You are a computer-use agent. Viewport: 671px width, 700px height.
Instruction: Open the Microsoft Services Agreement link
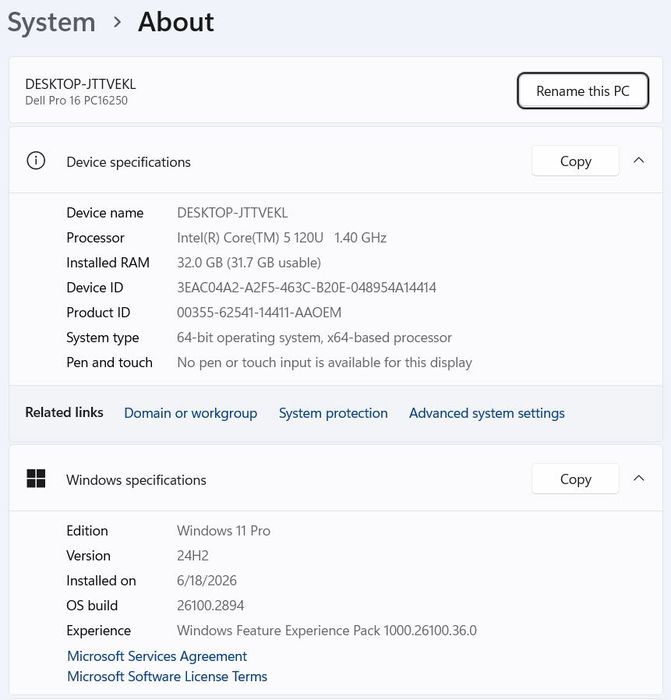[157, 656]
